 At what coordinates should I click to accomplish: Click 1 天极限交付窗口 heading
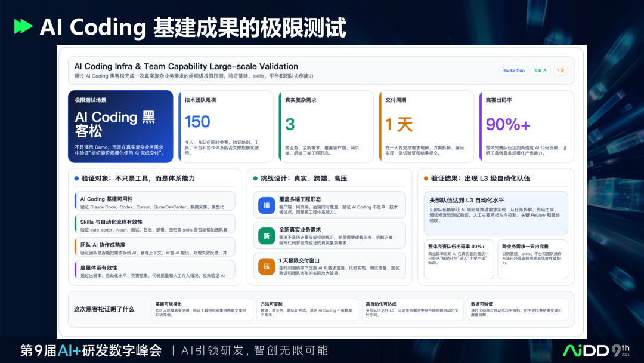(299, 260)
